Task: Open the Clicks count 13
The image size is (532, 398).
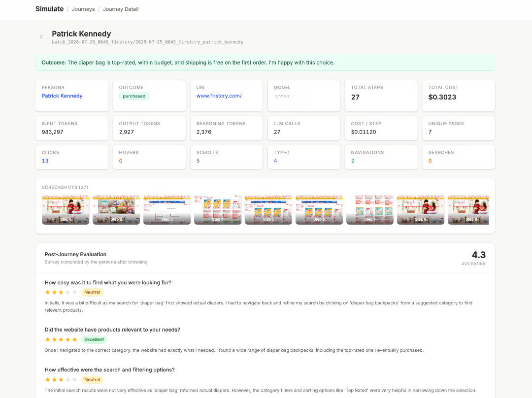Action: 45,161
